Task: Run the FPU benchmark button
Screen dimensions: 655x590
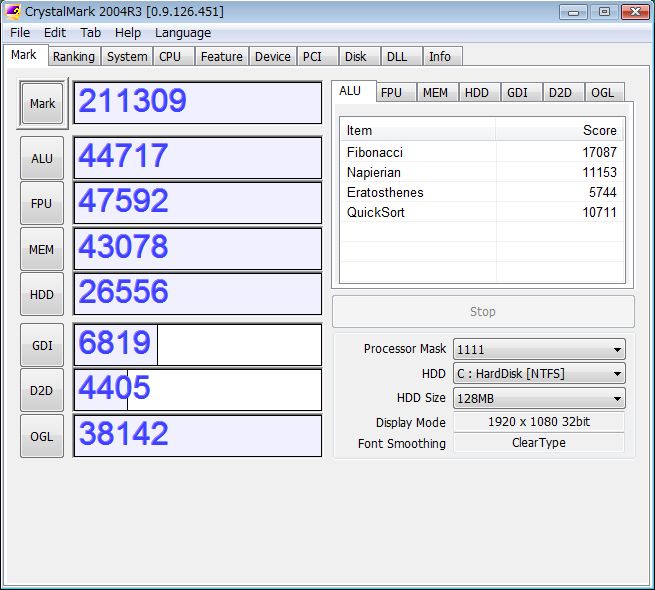Action: click(x=42, y=203)
